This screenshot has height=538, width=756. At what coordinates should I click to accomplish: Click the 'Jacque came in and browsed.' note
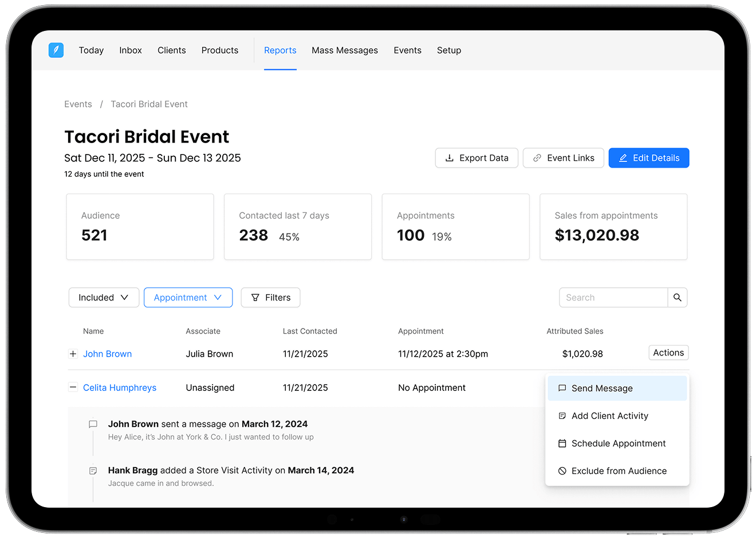pos(161,483)
